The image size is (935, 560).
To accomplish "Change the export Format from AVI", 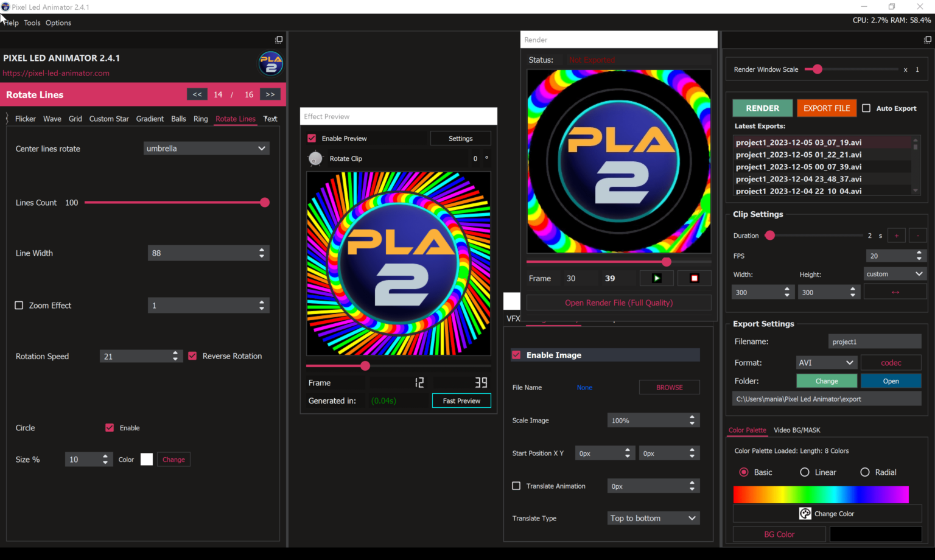I will tap(826, 362).
